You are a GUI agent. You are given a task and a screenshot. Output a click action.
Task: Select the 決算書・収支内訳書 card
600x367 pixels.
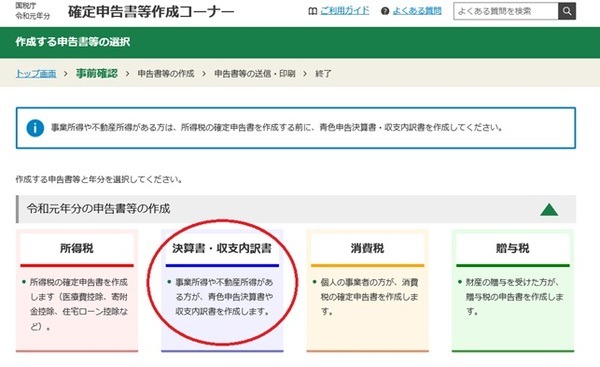[222, 291]
